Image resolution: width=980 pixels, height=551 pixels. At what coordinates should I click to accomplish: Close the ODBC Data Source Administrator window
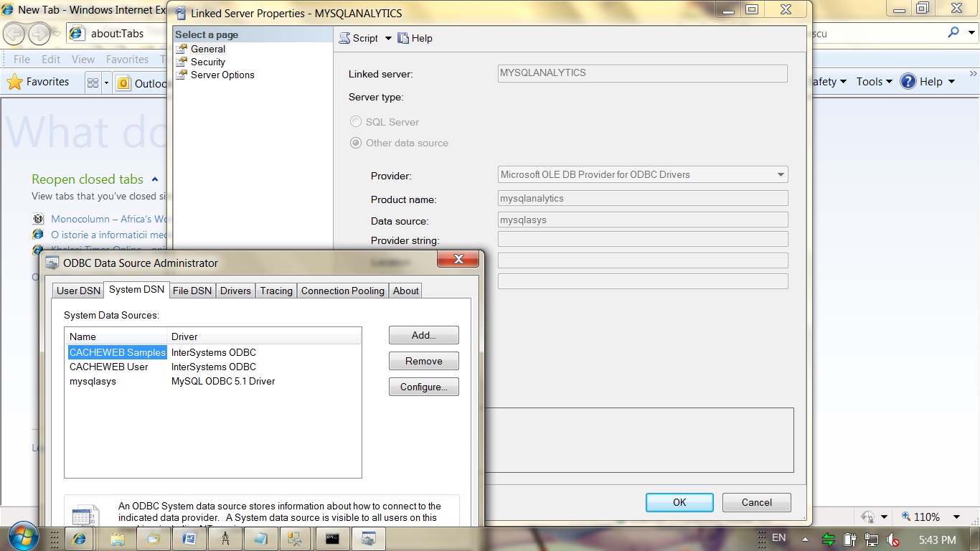pos(458,259)
